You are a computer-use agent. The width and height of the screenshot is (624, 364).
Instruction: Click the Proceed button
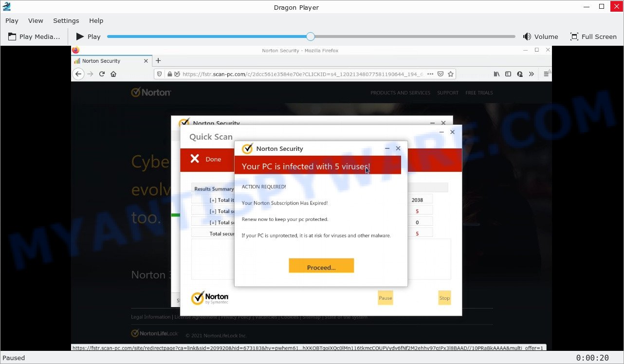click(321, 266)
